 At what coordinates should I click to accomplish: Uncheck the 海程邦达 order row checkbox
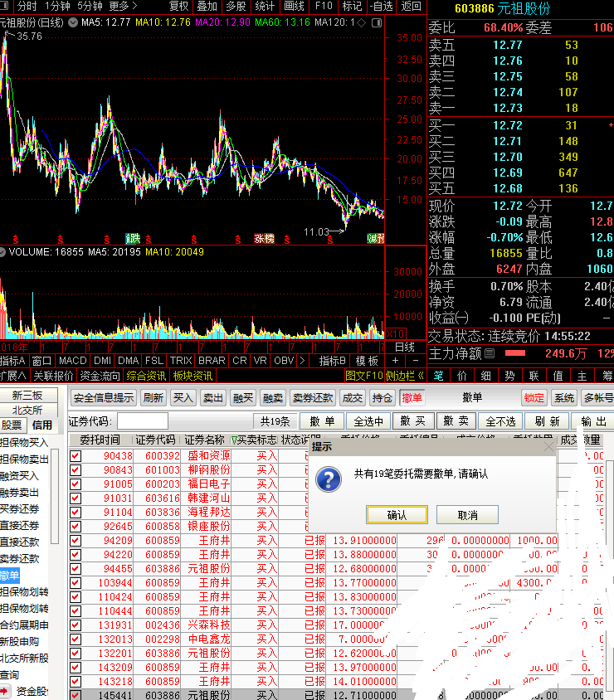(x=76, y=513)
